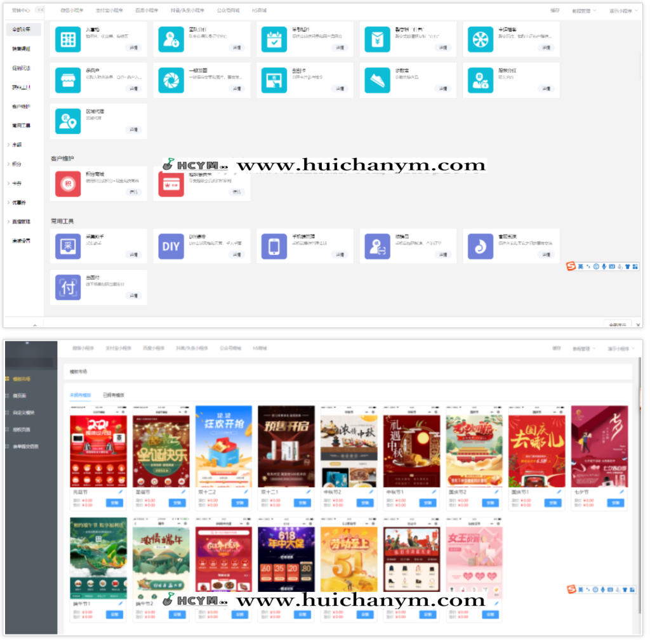This screenshot has height=644, width=650.
Task: Click the red points mall icon
Action: point(68,184)
